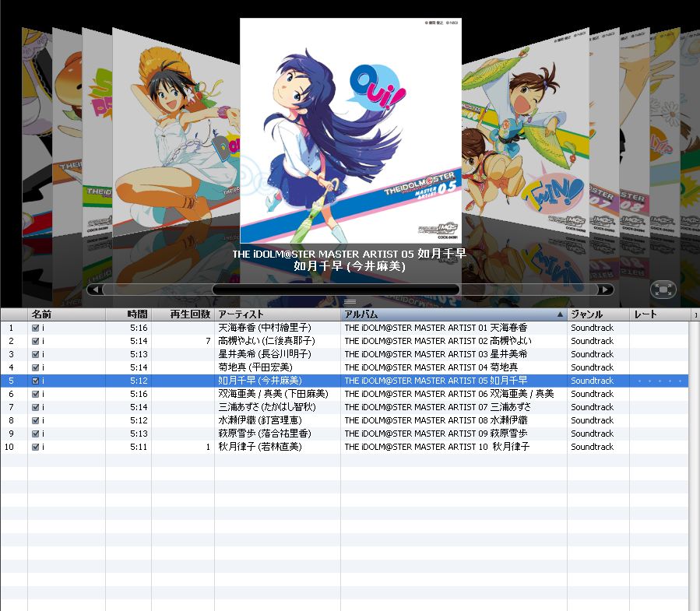Sort by the 時間 column header
The height and width of the screenshot is (611, 700).
pyautogui.click(x=128, y=314)
